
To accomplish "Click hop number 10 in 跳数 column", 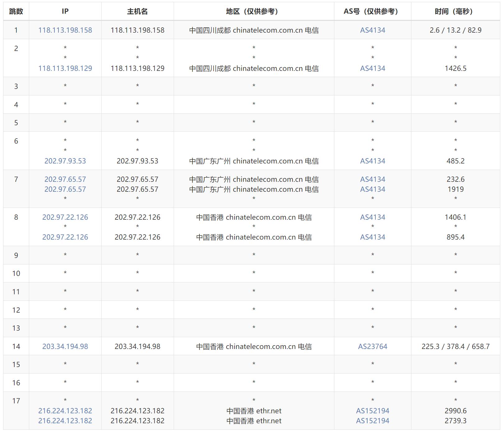I will (16, 273).
